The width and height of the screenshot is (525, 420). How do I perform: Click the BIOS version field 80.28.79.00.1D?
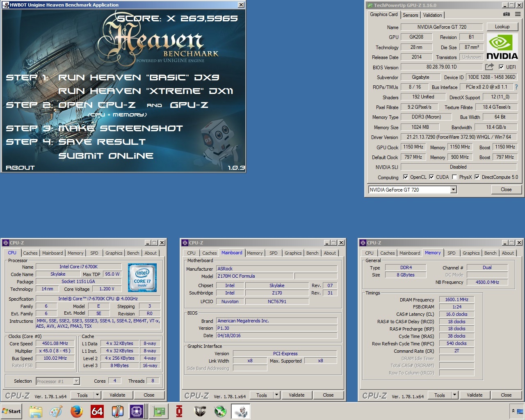(441, 67)
